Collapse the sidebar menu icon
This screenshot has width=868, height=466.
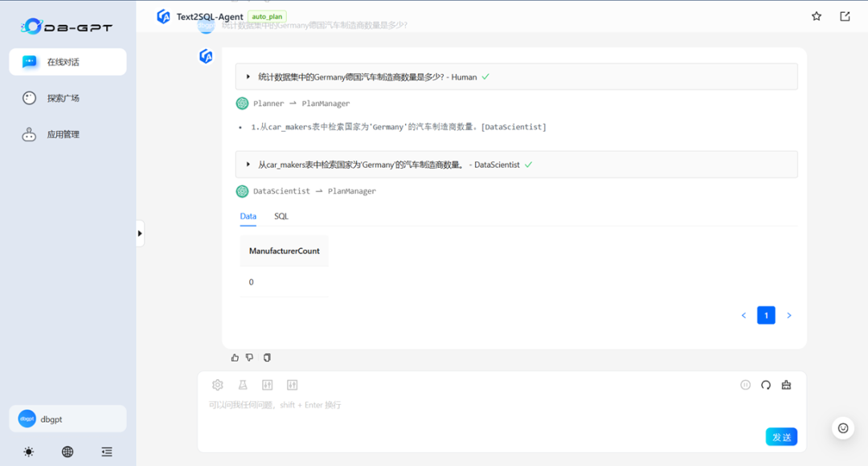pyautogui.click(x=107, y=452)
